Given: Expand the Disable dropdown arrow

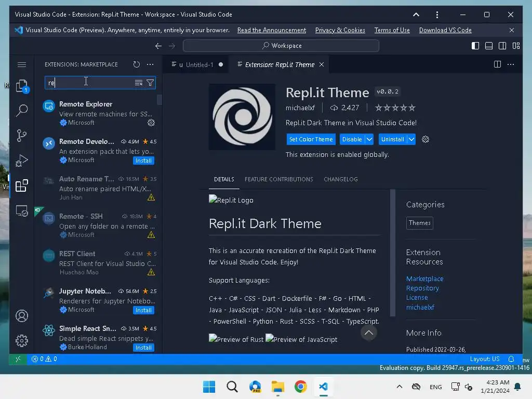Looking at the screenshot, I should tap(369, 139).
